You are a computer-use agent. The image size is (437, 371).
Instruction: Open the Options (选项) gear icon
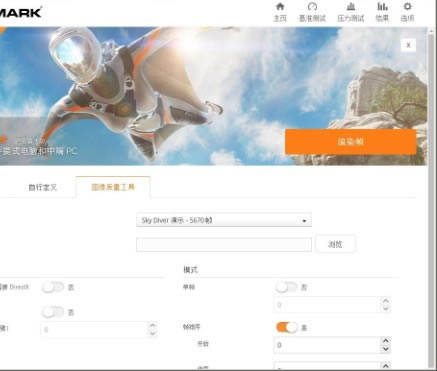[407, 12]
